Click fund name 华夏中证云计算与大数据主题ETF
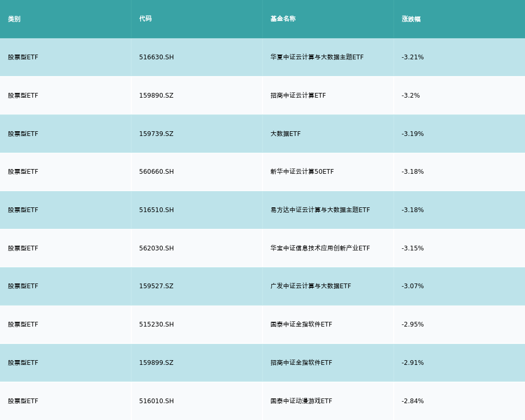This screenshot has height=420, width=525. (317, 57)
